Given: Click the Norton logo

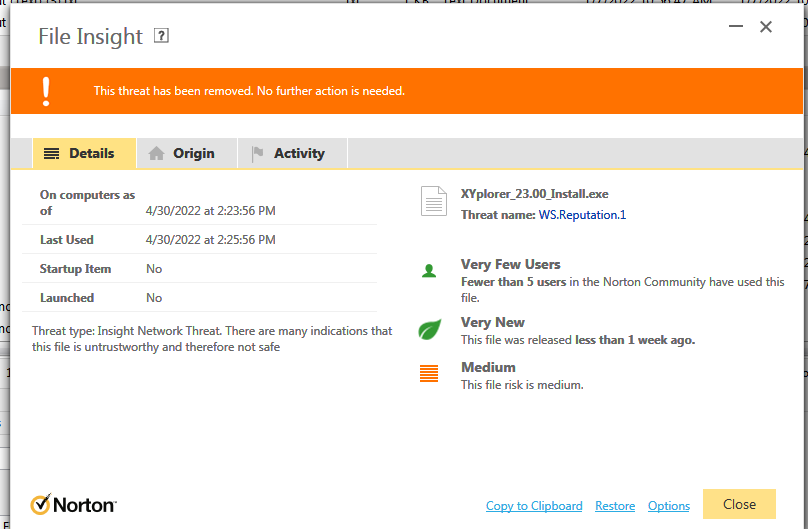Looking at the screenshot, I should 73,505.
